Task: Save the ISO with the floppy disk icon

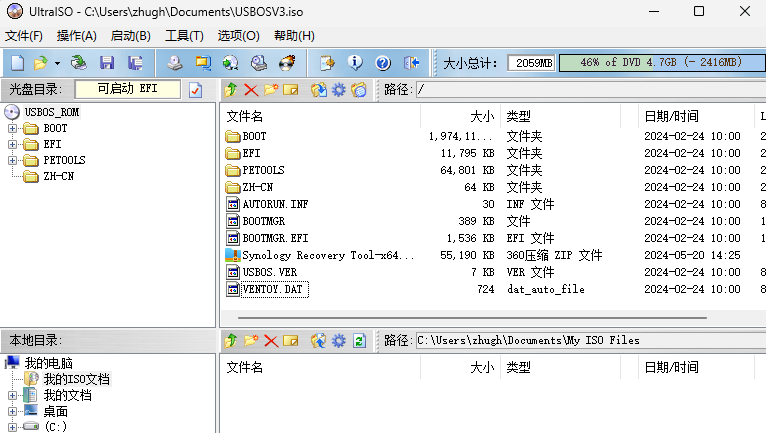Action: (106, 63)
